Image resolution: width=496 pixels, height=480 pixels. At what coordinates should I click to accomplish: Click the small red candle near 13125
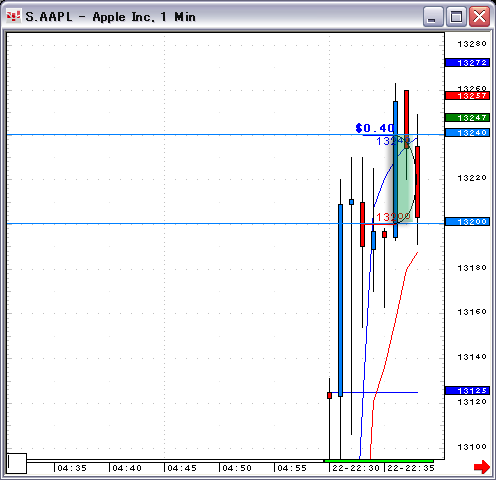[x=329, y=395]
